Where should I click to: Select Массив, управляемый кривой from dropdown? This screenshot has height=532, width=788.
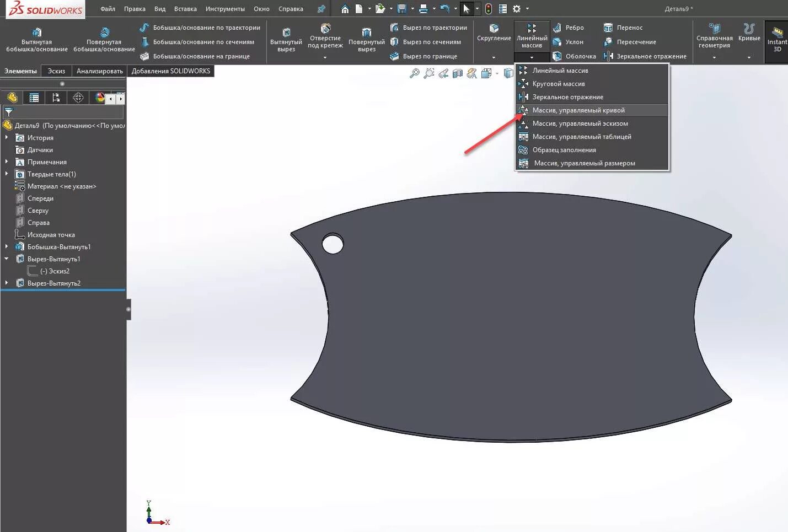click(x=592, y=110)
